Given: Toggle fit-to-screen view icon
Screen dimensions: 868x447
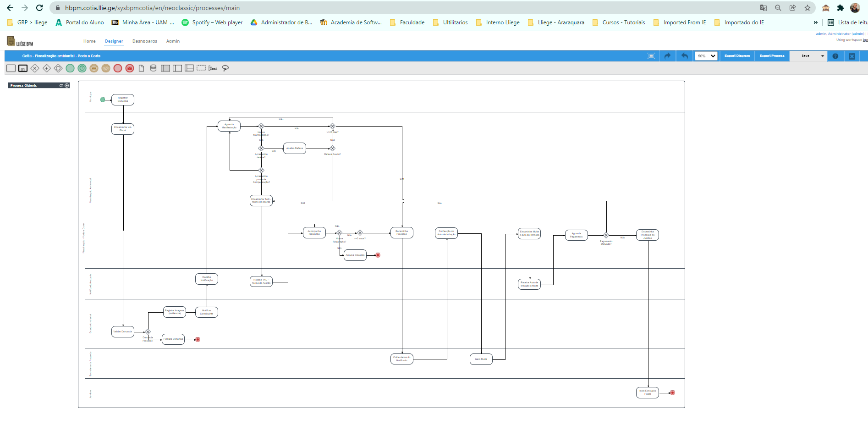Looking at the screenshot, I should coord(651,56).
